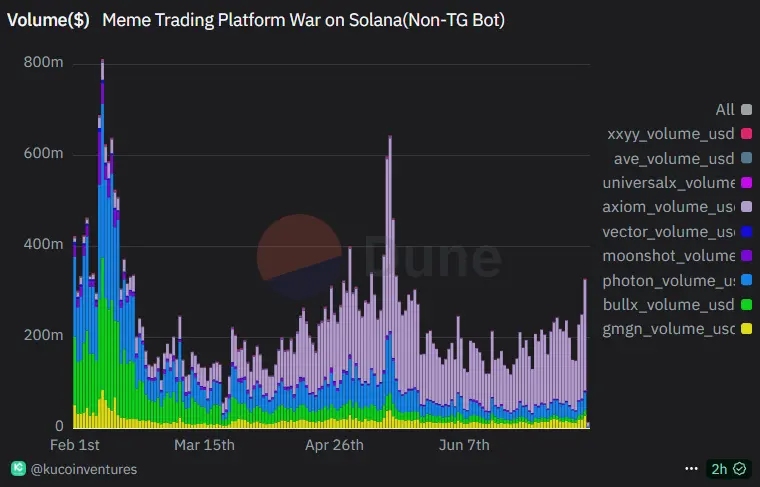Select the universalx_volume legend label
This screenshot has height=487, width=760.
pyautogui.click(x=669, y=183)
